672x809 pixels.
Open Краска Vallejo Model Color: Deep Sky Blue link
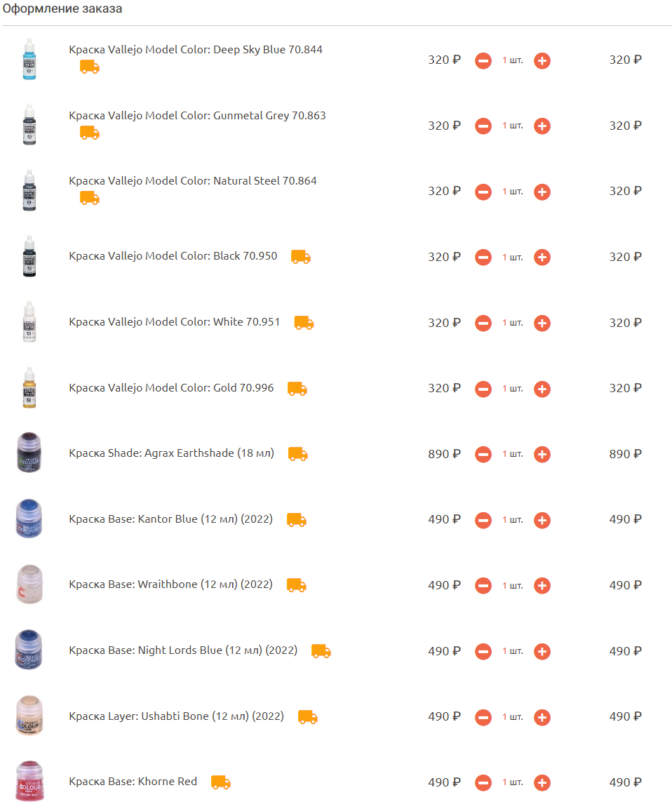(196, 50)
